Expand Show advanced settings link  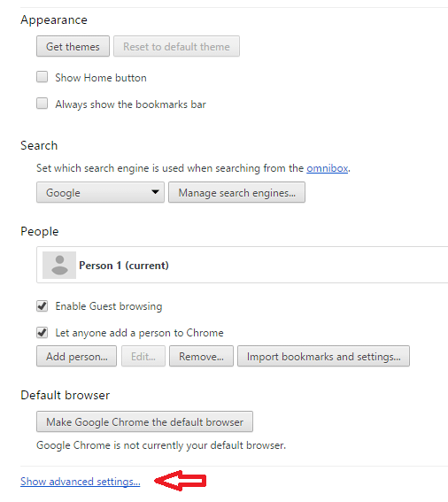[x=81, y=482]
